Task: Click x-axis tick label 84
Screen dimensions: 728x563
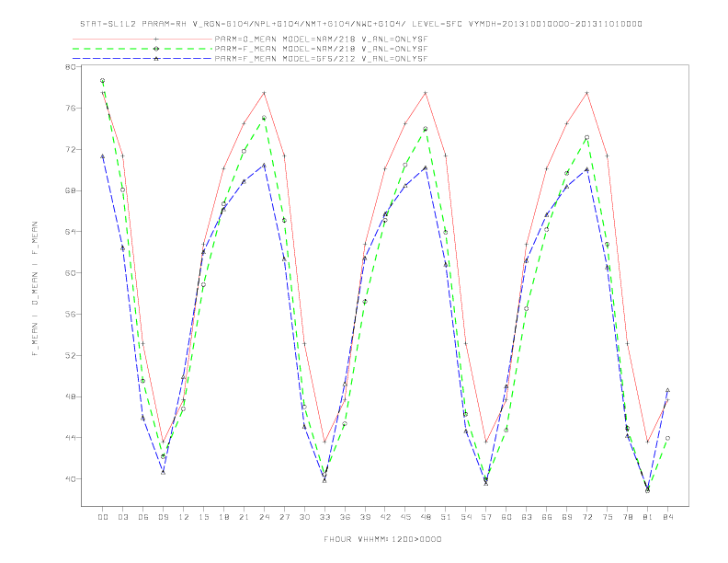Action: click(x=668, y=517)
